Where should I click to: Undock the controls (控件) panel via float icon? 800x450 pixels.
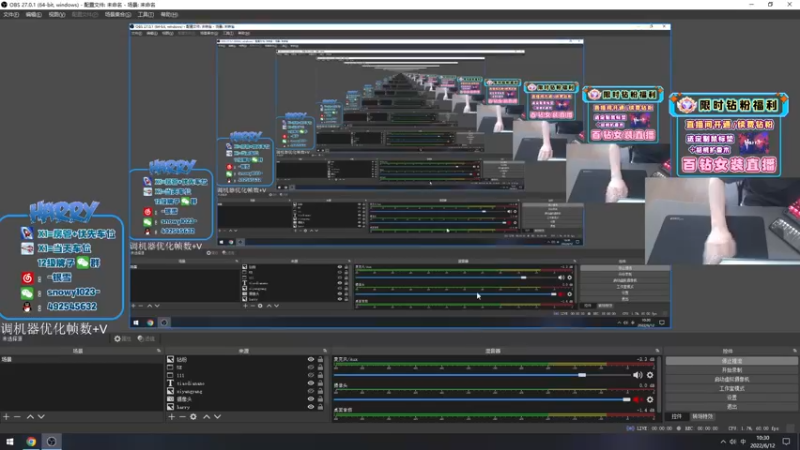click(x=794, y=351)
